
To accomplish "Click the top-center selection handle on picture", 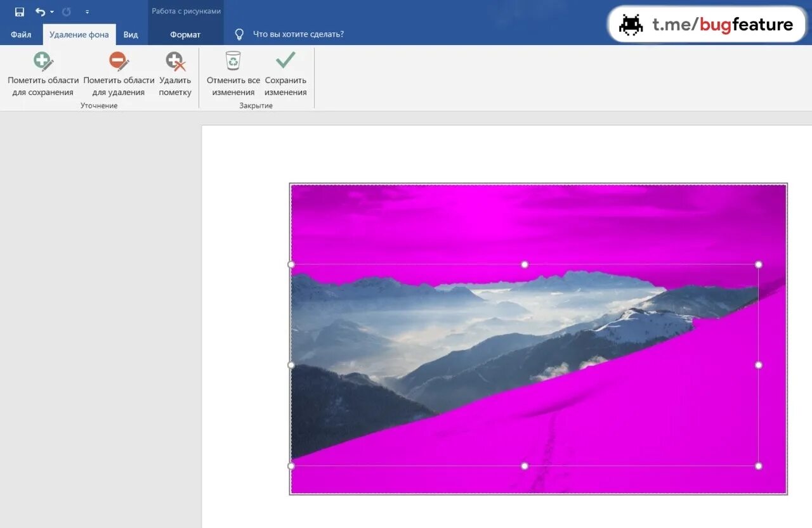I will 525,264.
